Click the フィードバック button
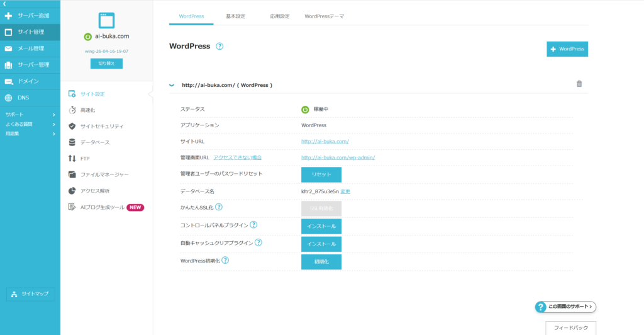This screenshot has width=644, height=335. click(x=571, y=328)
